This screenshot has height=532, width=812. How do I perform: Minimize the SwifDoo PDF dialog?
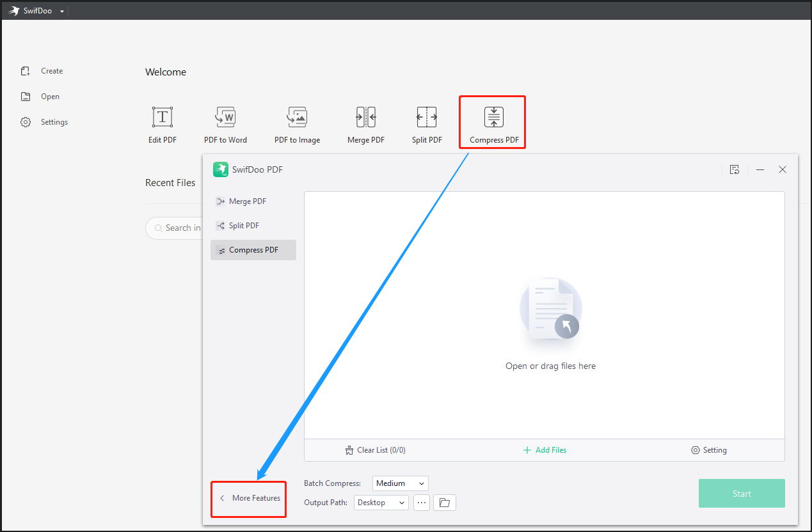[760, 169]
